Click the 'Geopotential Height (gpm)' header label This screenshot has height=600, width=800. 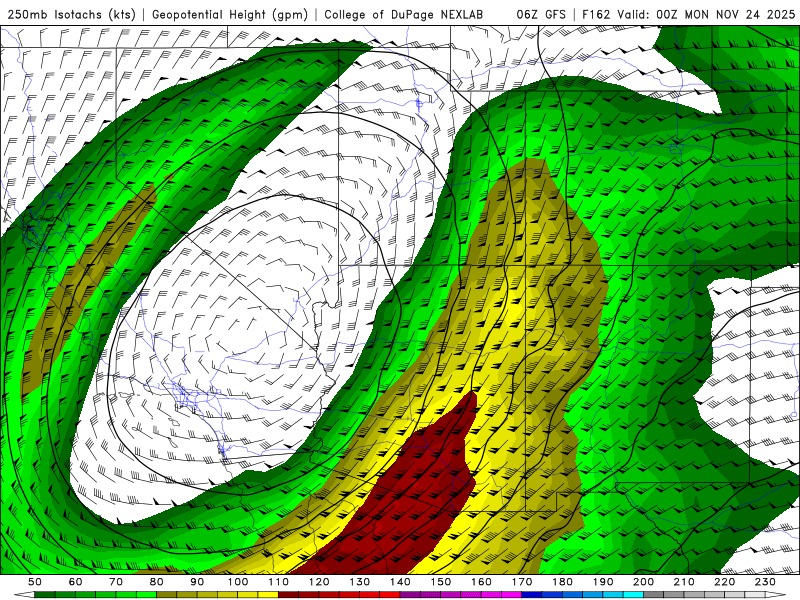point(230,14)
